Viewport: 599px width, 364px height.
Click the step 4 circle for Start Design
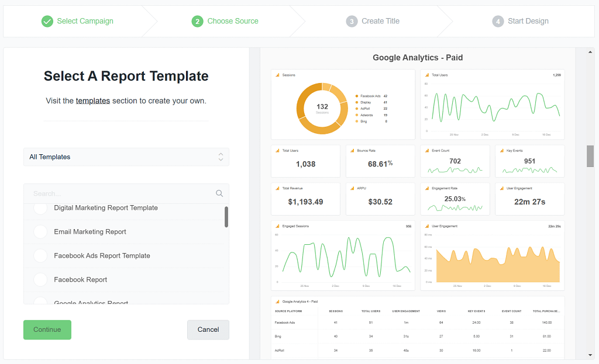pos(498,22)
